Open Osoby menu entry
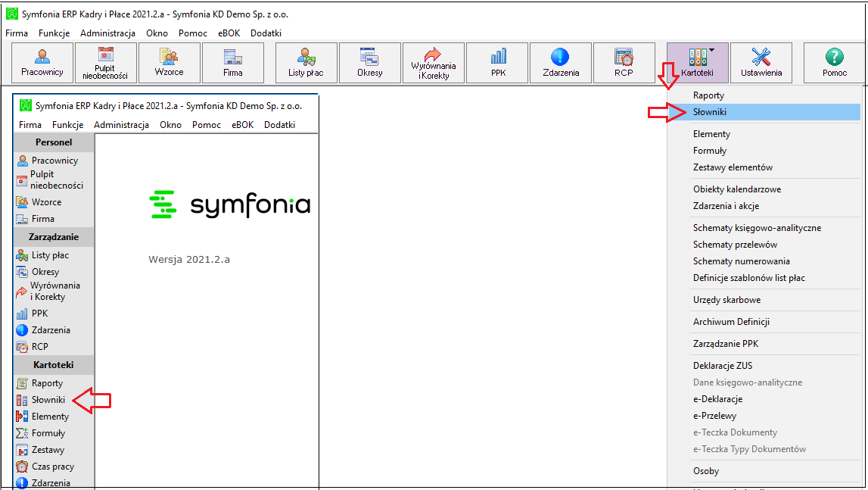 point(764,471)
